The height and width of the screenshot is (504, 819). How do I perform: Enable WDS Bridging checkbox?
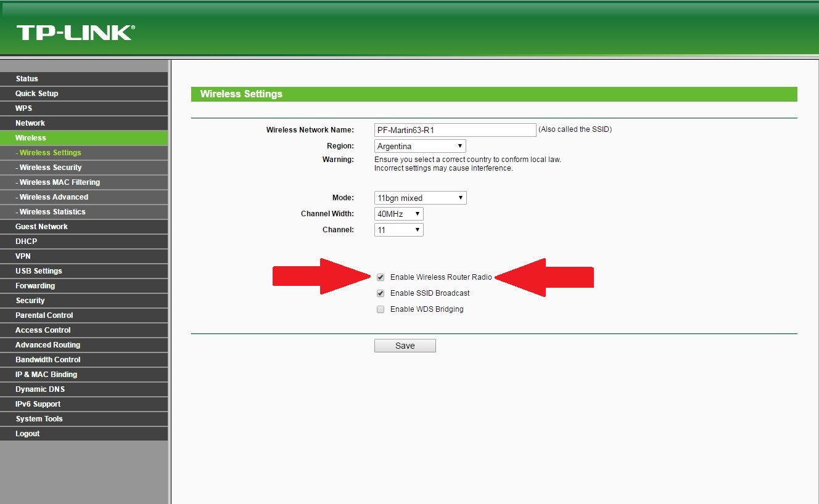[381, 309]
